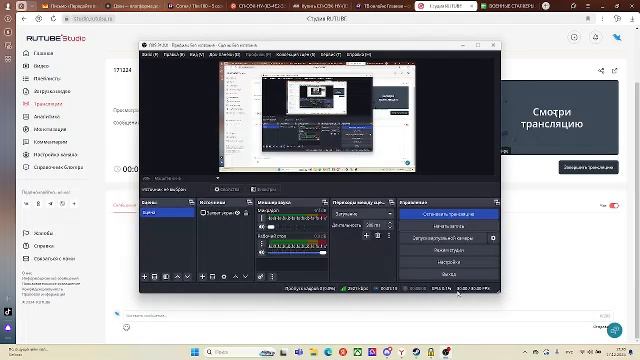Adjust transition duration stepper arrows
The width and height of the screenshot is (640, 360).
389,225
